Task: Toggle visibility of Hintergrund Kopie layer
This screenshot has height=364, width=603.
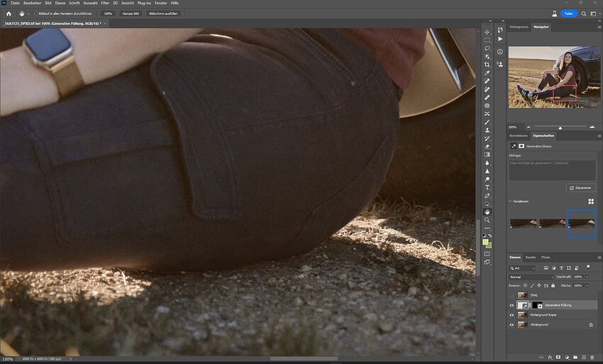Action: point(511,314)
